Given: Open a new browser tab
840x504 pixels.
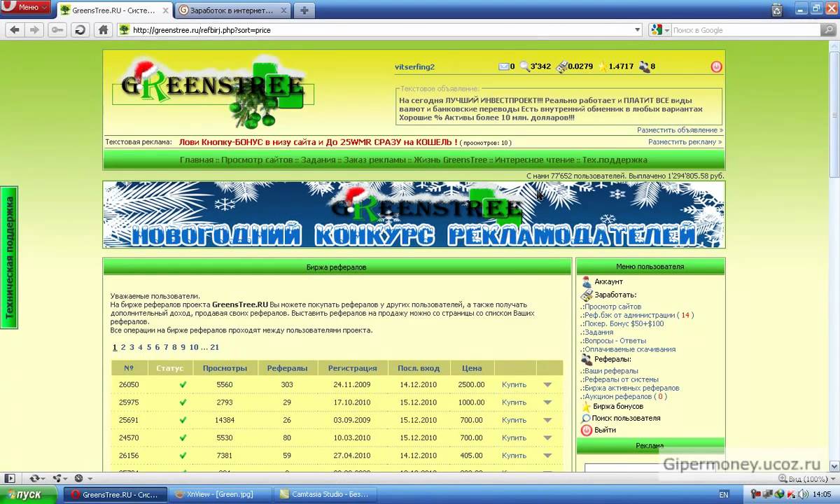Looking at the screenshot, I should pos(304,10).
